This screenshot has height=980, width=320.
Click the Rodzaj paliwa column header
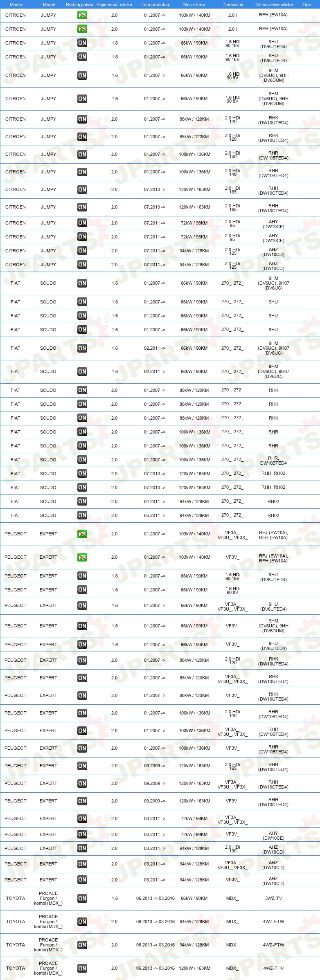click(79, 4)
